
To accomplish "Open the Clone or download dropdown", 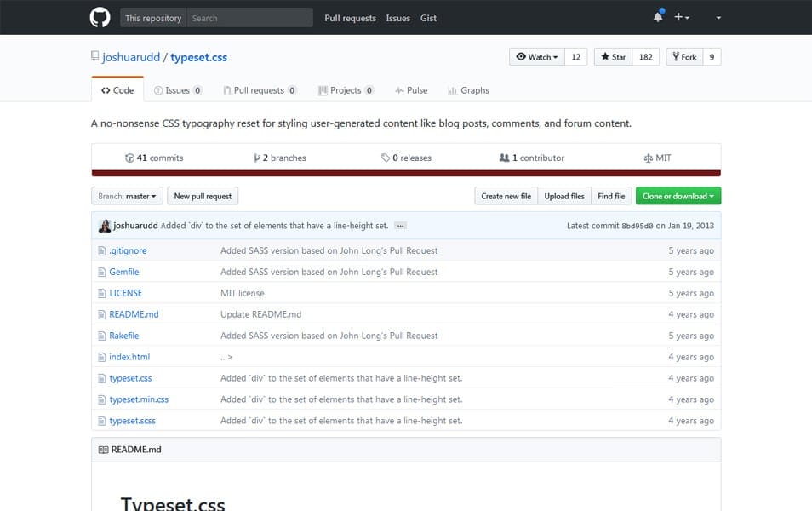I will pos(678,196).
